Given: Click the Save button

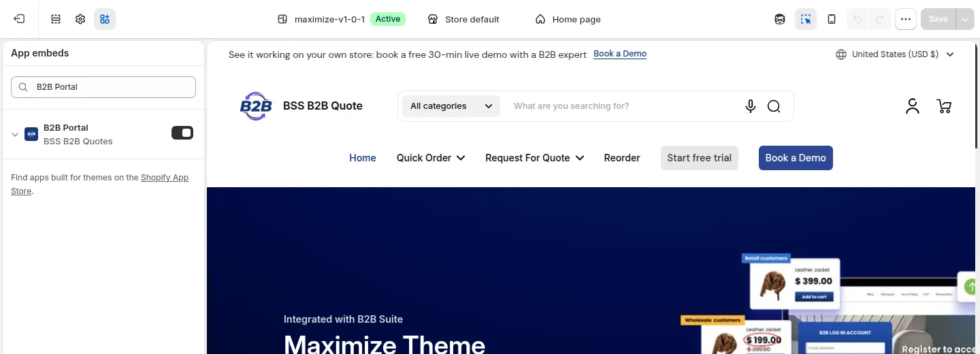Looking at the screenshot, I should [938, 19].
